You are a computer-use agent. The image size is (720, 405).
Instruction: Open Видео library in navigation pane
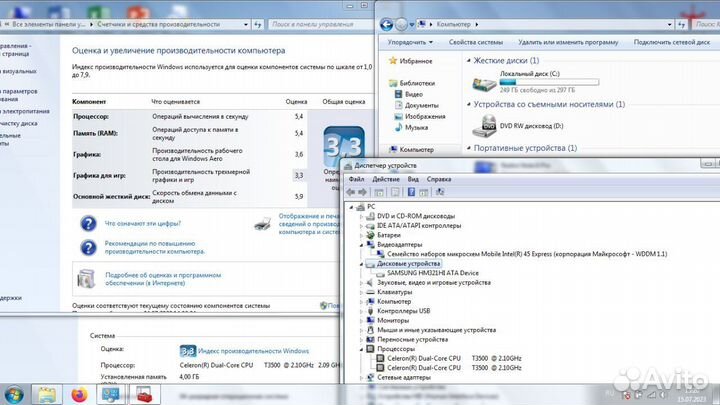coord(414,94)
